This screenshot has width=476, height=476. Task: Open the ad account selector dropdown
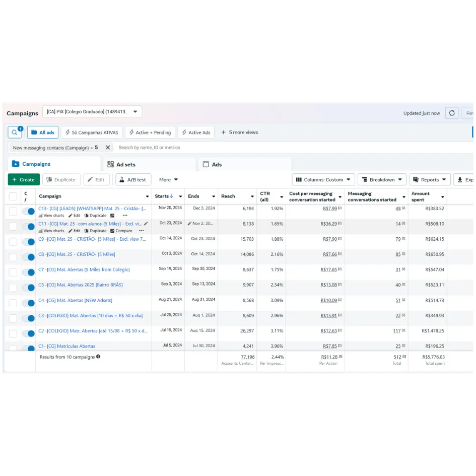pos(92,112)
